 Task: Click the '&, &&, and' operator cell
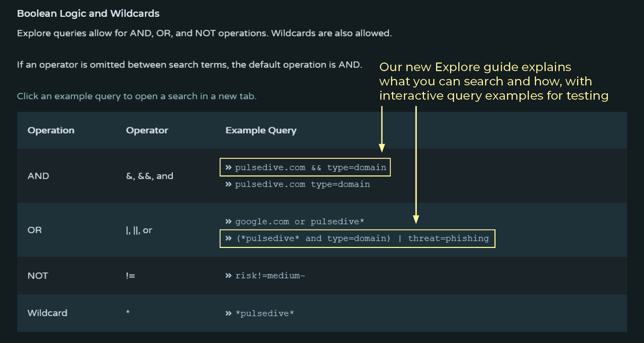(x=150, y=176)
